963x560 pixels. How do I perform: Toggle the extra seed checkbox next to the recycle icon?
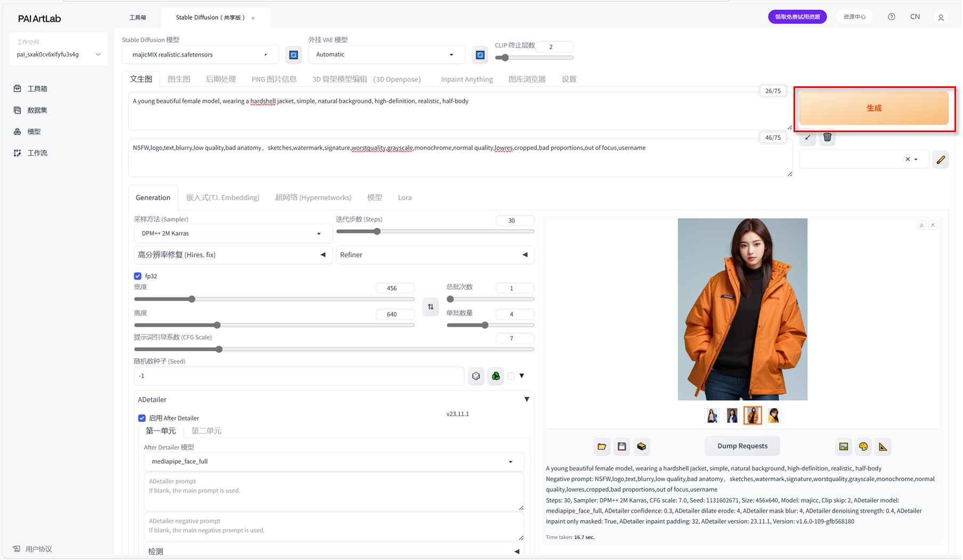click(511, 376)
